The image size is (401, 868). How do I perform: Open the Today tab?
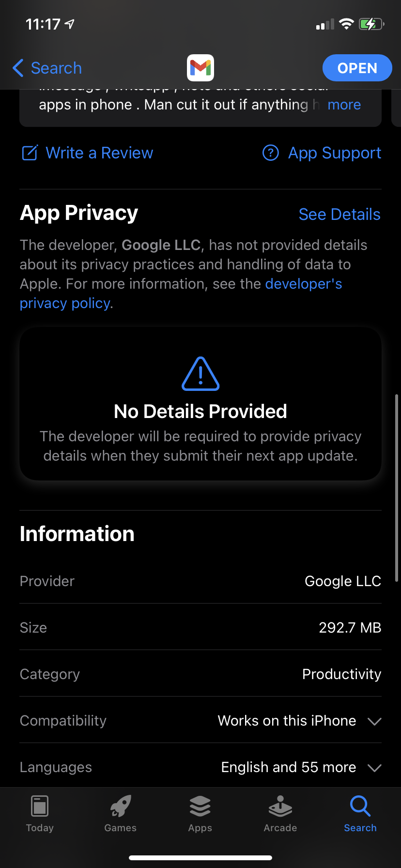(40, 814)
